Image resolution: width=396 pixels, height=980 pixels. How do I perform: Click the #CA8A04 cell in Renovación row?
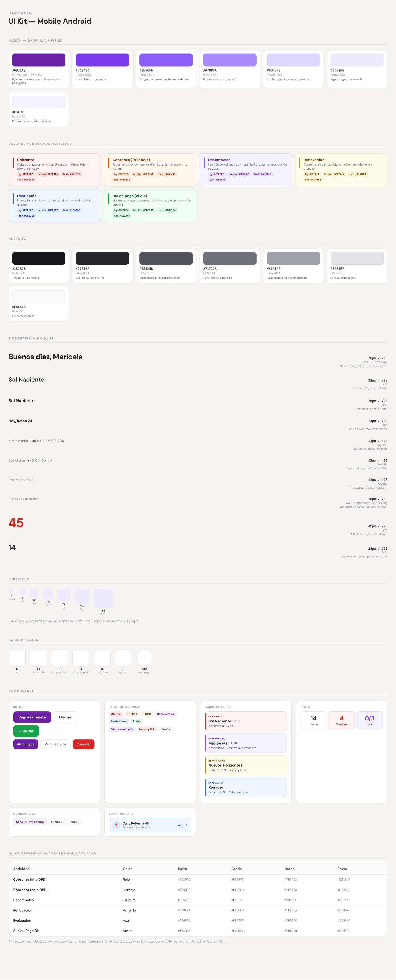[x=184, y=910]
